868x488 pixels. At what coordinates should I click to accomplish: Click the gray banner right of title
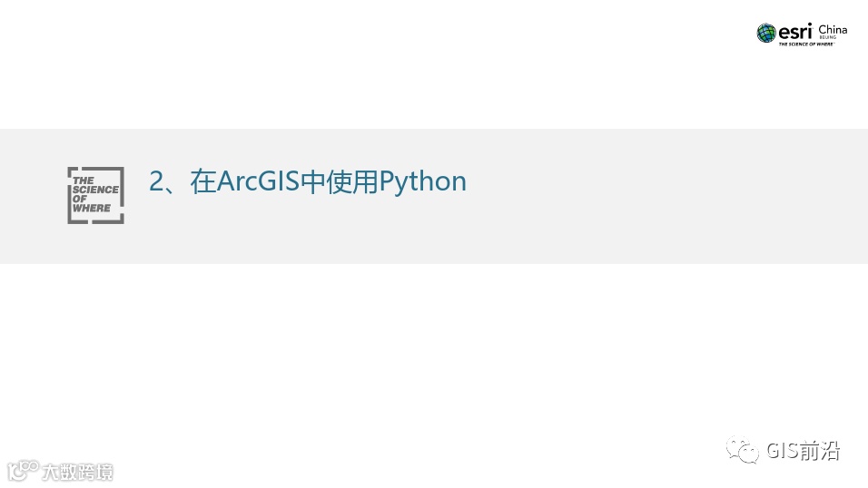point(665,196)
